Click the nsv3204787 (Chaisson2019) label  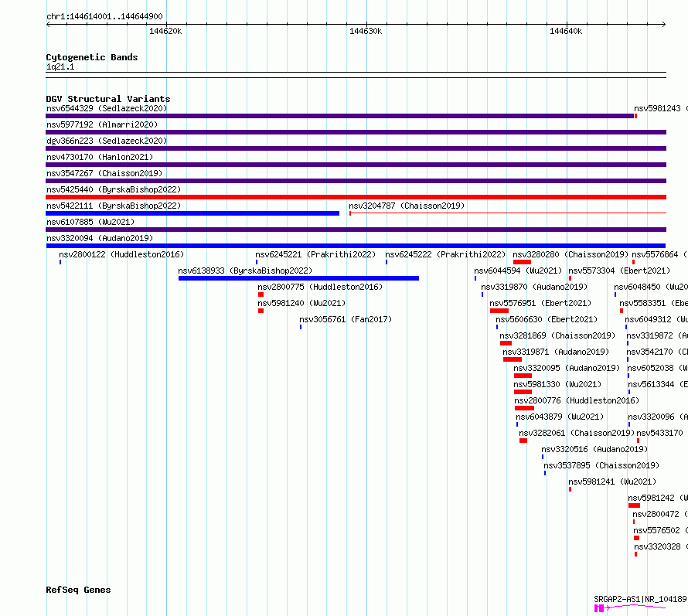coord(407,206)
